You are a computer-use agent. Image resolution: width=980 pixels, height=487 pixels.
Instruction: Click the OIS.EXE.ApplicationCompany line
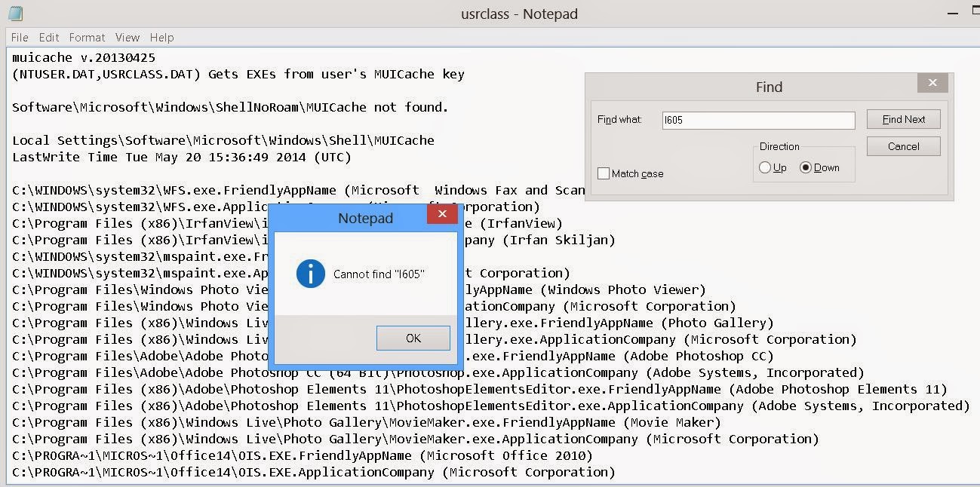coord(314,472)
